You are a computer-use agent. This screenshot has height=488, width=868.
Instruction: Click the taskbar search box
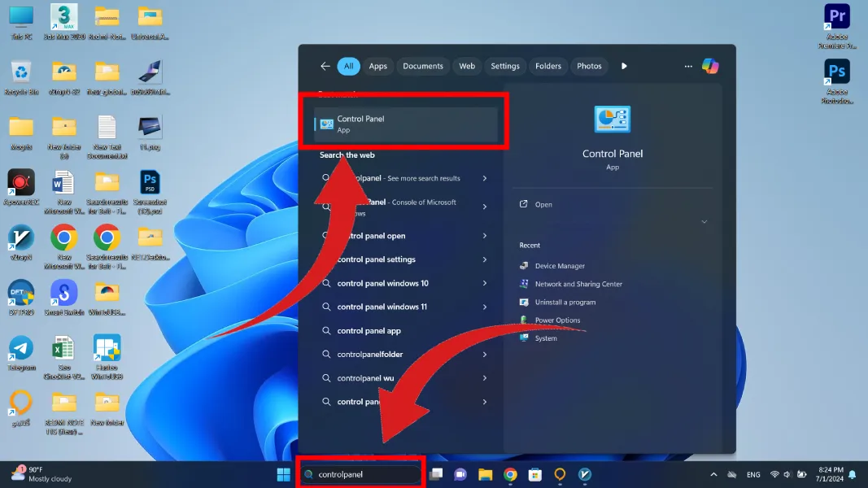[x=362, y=474]
